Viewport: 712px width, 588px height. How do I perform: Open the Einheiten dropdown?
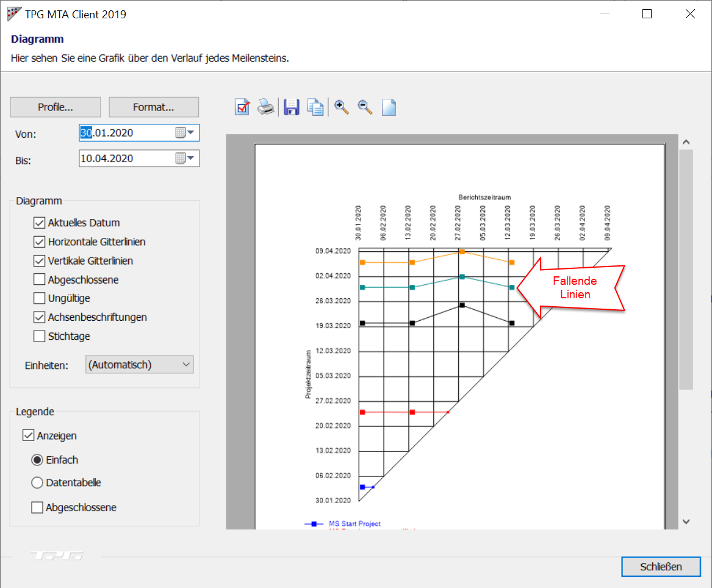(139, 364)
